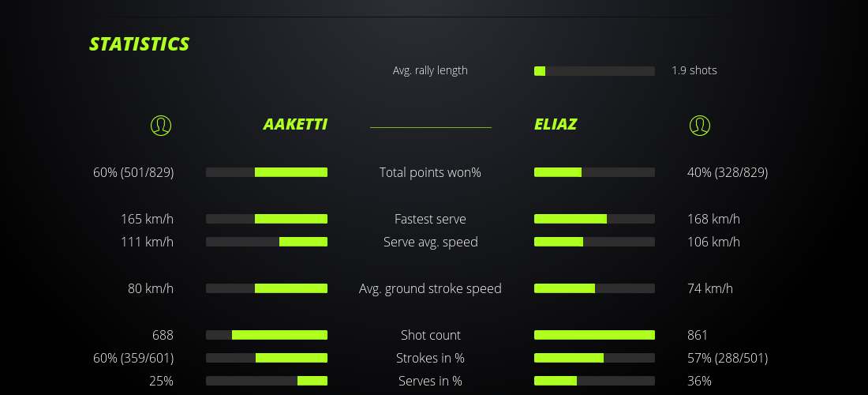Screen dimensions: 868x395
Task: Click AAKETTI's Total points won bar
Action: pyautogui.click(x=267, y=172)
